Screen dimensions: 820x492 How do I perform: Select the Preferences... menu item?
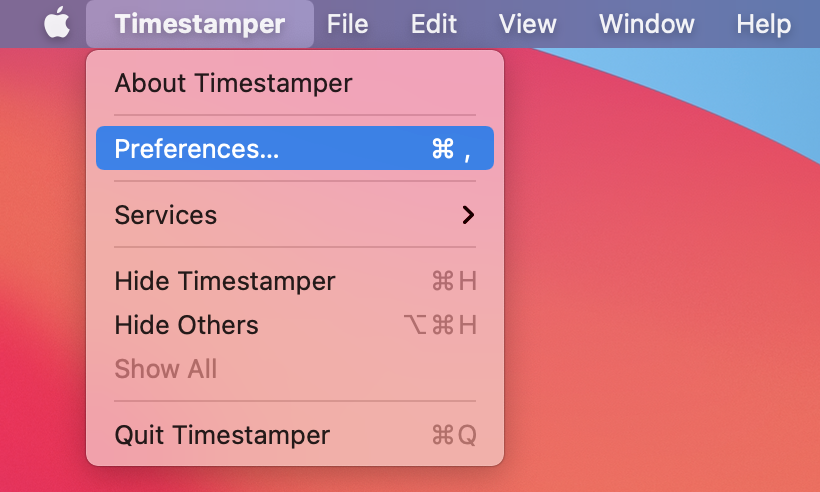click(x=197, y=149)
